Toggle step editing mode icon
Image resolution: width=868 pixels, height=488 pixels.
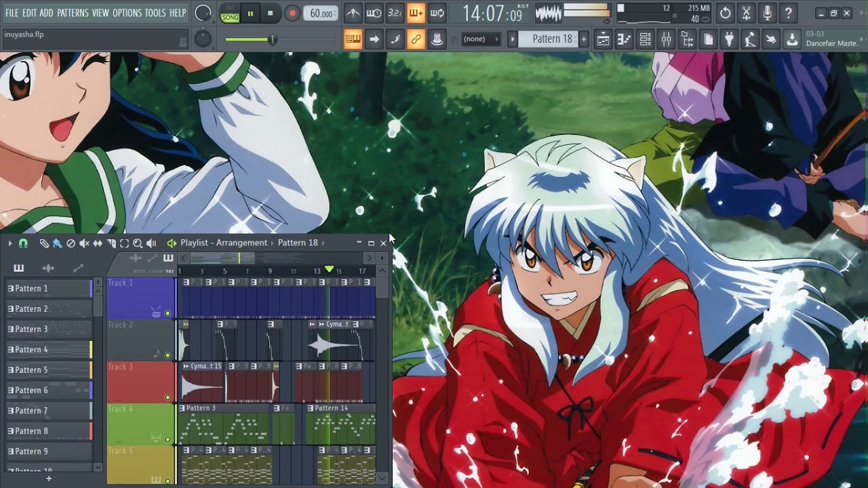(395, 39)
